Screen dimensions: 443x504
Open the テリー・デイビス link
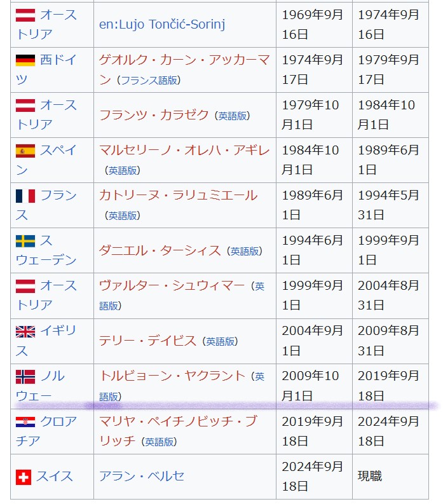[x=148, y=341]
